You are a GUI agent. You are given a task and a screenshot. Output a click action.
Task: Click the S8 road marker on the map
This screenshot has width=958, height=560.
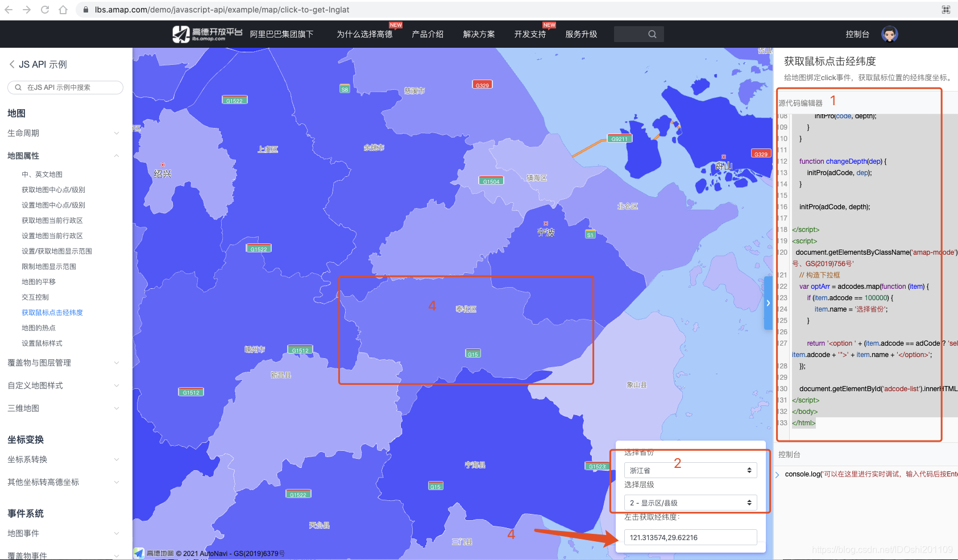click(x=345, y=89)
